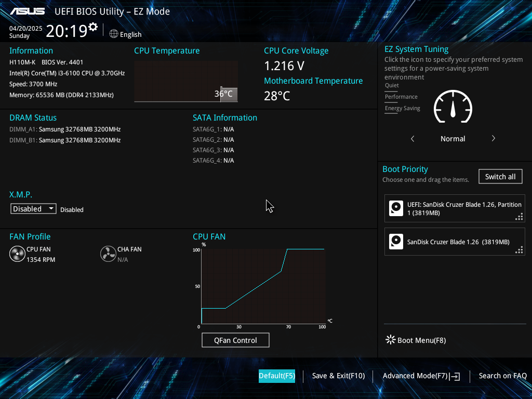Click the CPU FAN 1354 RPM reading
This screenshot has width=532, height=399.
[41, 260]
